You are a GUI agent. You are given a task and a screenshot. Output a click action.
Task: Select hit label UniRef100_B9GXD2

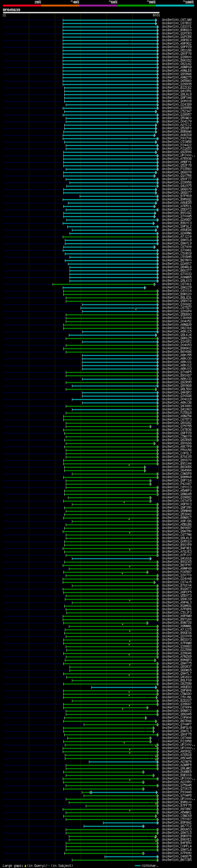click(x=177, y=61)
